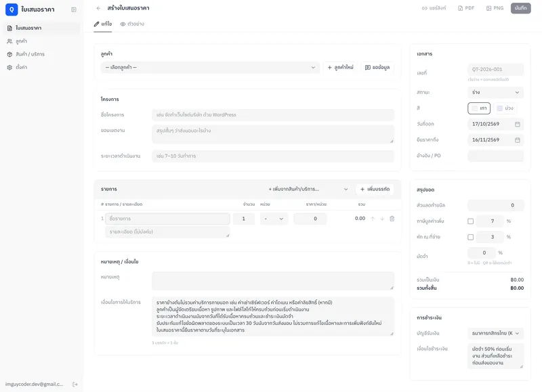This screenshot has width=542, height=392.
Task: Enable the 7% VAT checkbox
Action: [470, 221]
